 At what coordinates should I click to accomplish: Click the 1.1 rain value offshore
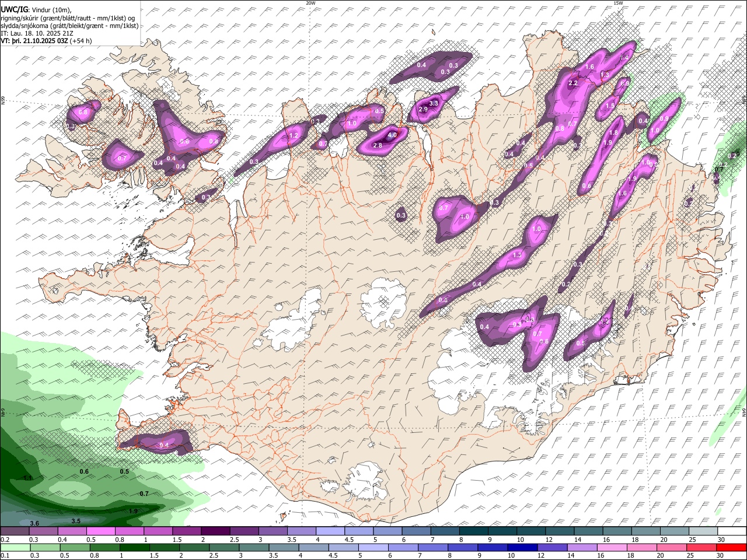pos(27,478)
